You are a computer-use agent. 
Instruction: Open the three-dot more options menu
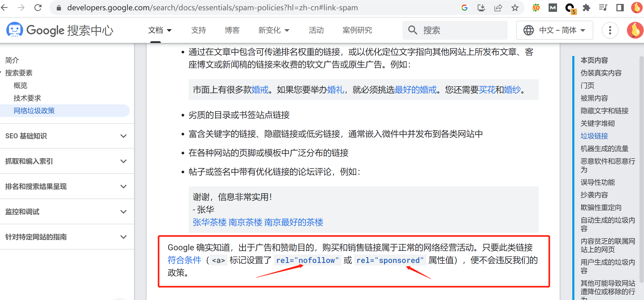[610, 30]
